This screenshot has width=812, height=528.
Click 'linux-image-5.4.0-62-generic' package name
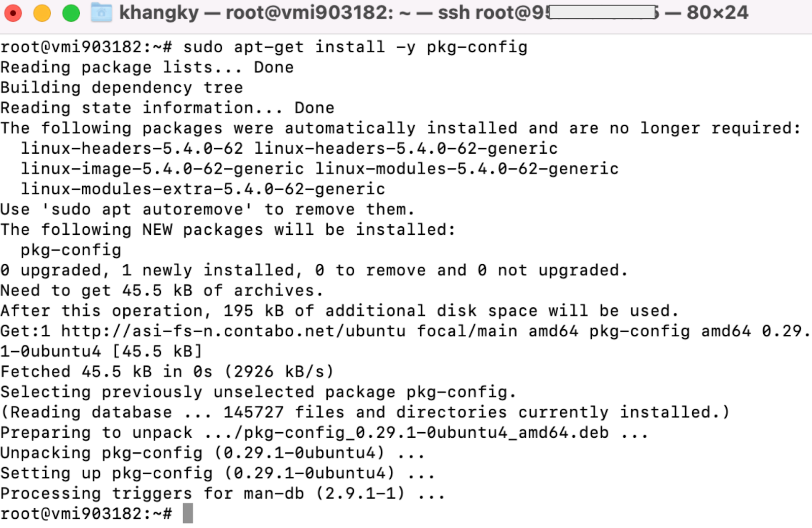tap(162, 169)
